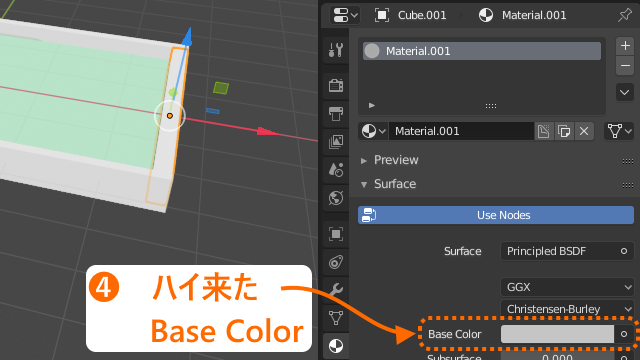Viewport: 640px width, 360px height.
Task: Unlink Material.001 with X button
Action: point(584,131)
